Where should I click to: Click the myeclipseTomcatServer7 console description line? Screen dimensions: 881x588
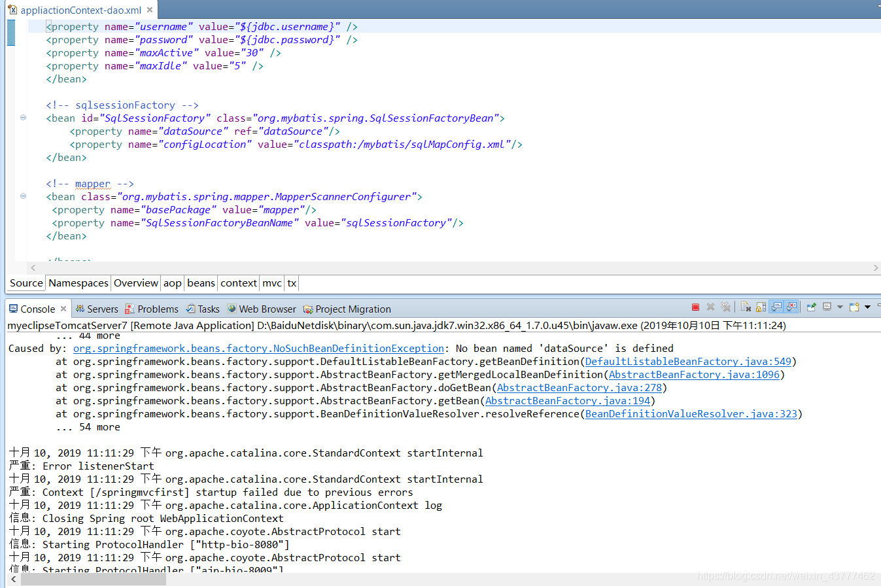pos(396,325)
